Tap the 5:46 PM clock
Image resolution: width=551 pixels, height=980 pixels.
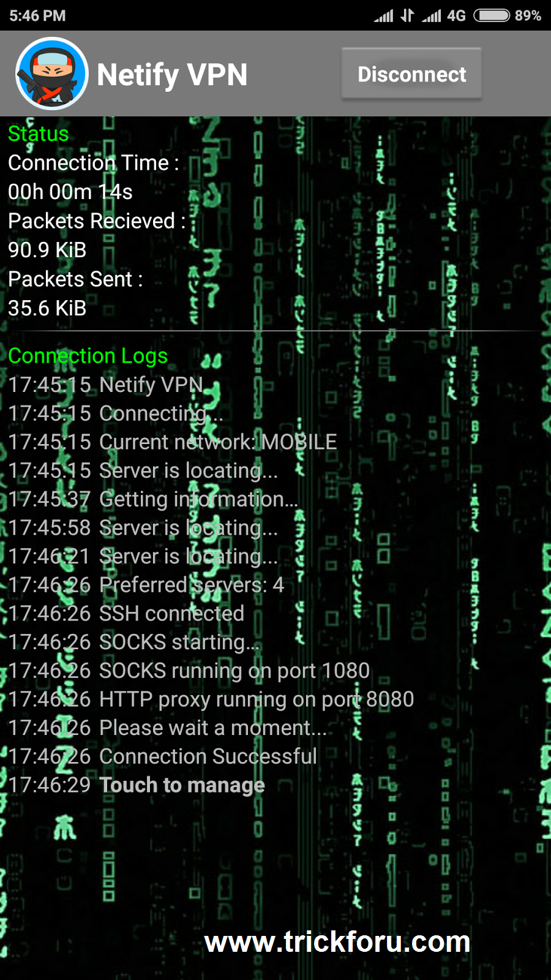tap(37, 15)
